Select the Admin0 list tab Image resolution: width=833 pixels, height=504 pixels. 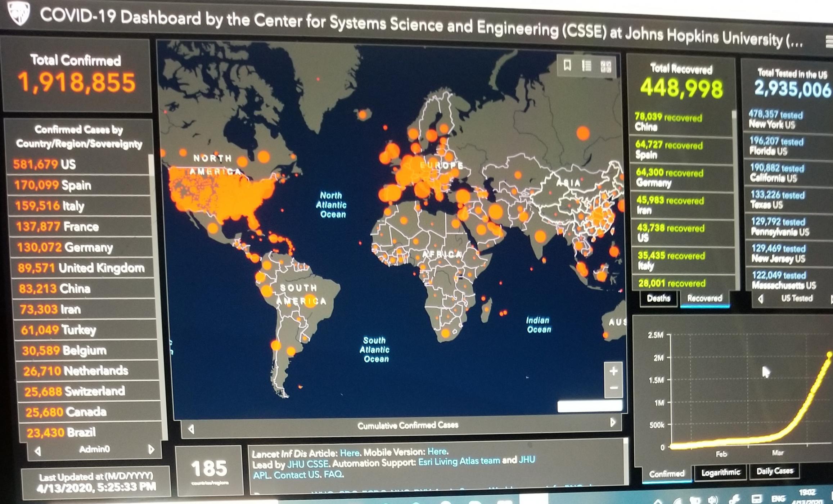94,449
